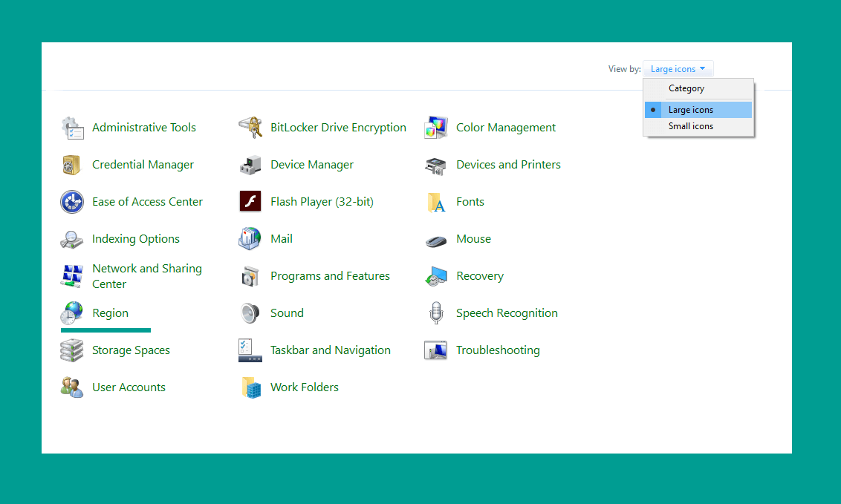
Task: Open the Color Management monitor icon
Action: 435,128
